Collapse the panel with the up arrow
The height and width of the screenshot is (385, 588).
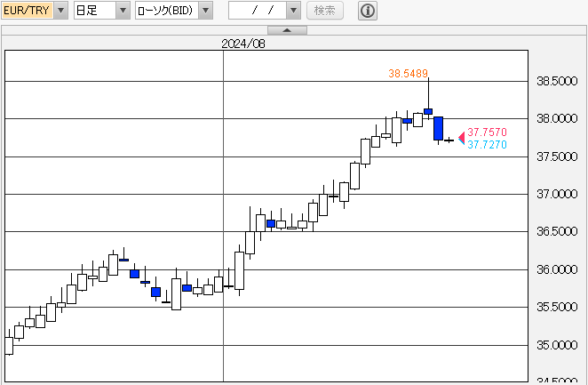pyautogui.click(x=287, y=30)
